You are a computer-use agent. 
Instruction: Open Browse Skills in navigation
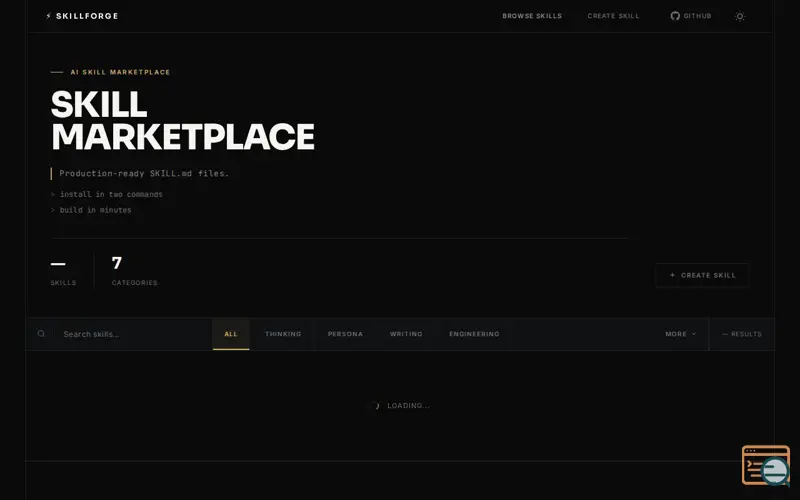[532, 16]
